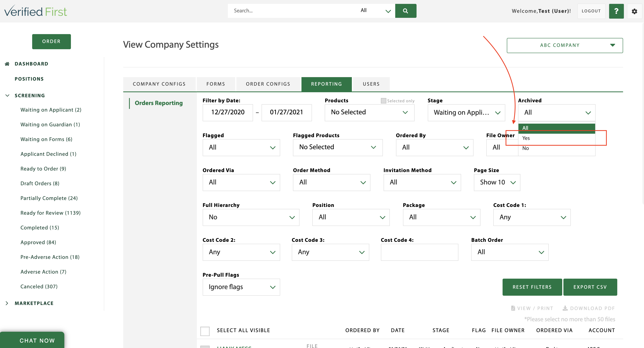Collapse the Screening section chevron
644x348 pixels.
(x=7, y=96)
